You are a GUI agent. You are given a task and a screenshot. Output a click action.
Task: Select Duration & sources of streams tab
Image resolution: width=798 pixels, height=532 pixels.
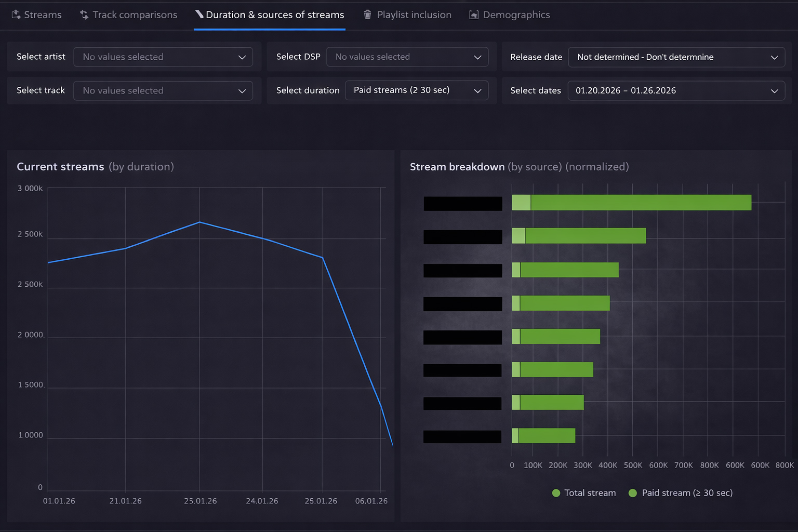tap(270, 15)
